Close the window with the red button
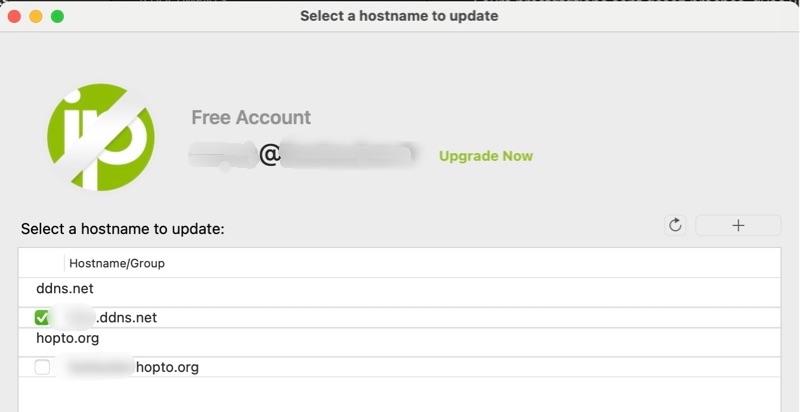 tap(15, 16)
